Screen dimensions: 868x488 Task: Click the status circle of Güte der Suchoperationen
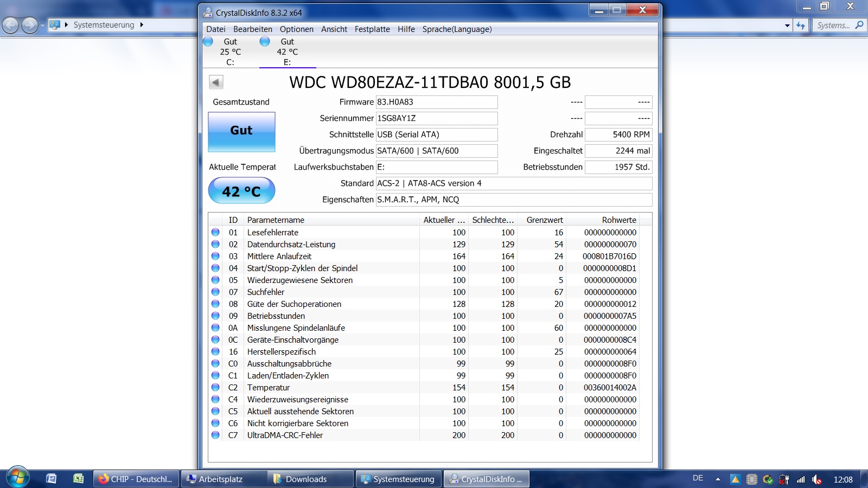point(215,304)
